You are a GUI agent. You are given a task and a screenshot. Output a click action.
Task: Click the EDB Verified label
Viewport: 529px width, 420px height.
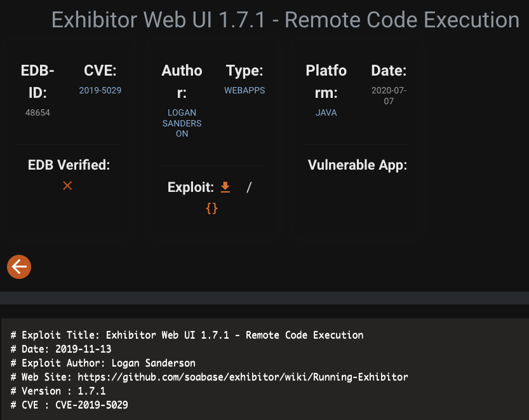(69, 165)
